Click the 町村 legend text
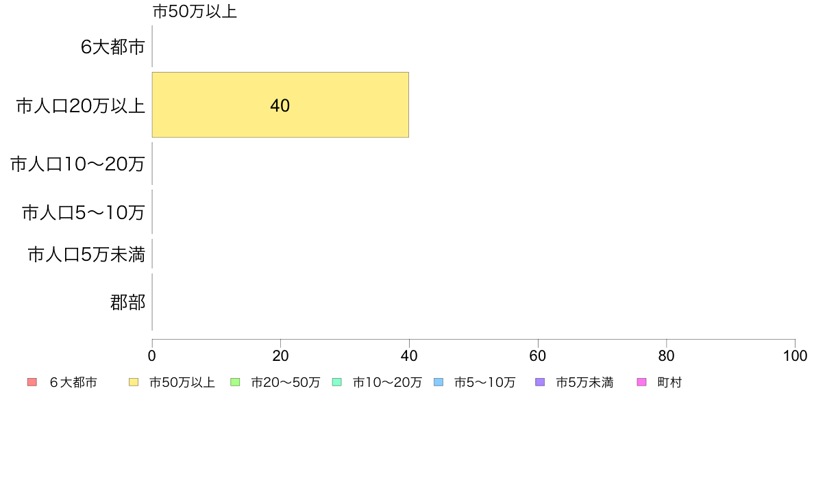Viewport: 814px width, 504px height. pos(669,383)
